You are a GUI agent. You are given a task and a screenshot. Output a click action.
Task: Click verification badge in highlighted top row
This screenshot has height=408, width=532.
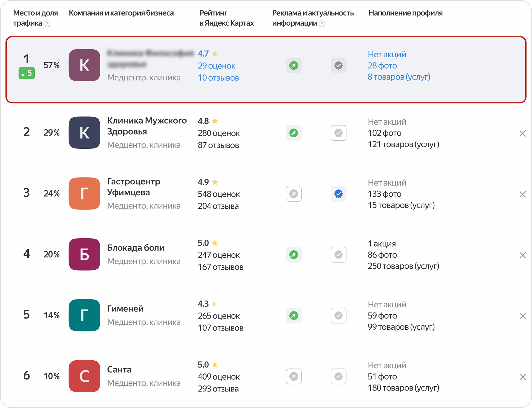coord(338,65)
